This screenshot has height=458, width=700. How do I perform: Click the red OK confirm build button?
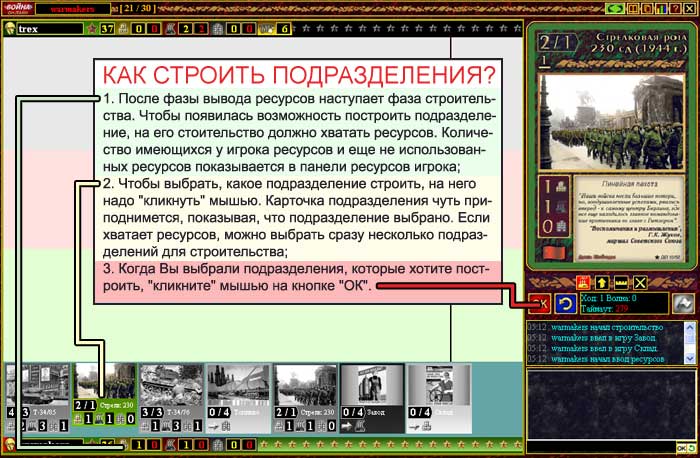point(541,303)
